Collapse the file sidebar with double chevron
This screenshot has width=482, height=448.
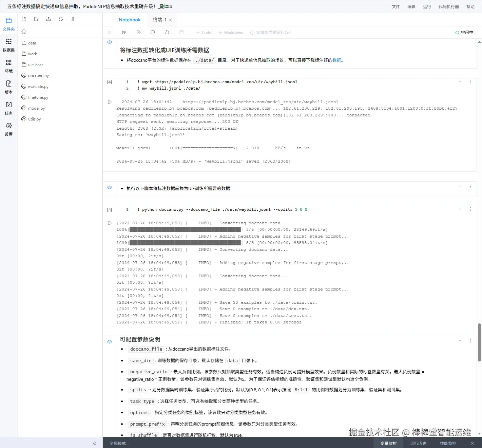pos(95,443)
